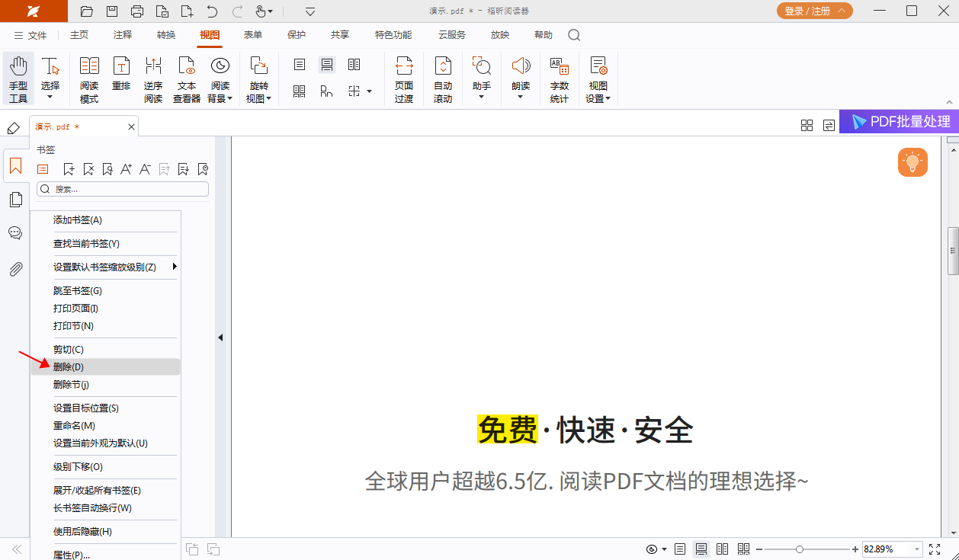Enter full screen via bottom-right icon

click(x=935, y=549)
